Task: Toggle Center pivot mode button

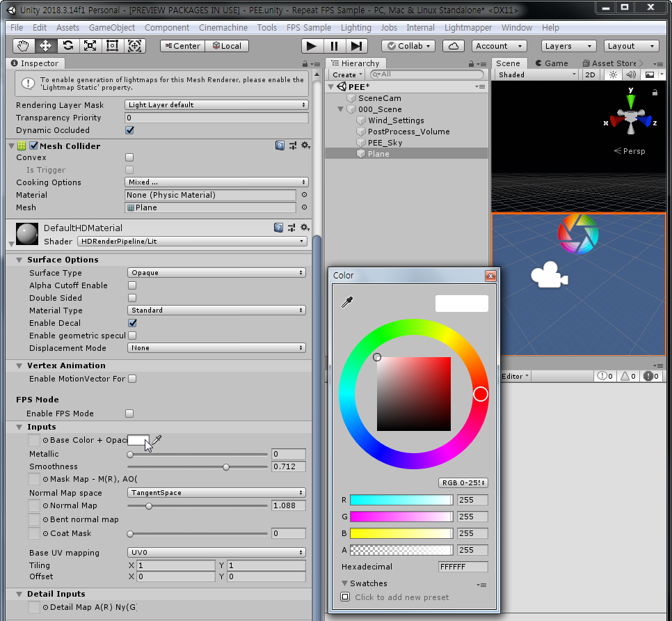Action: pyautogui.click(x=182, y=46)
